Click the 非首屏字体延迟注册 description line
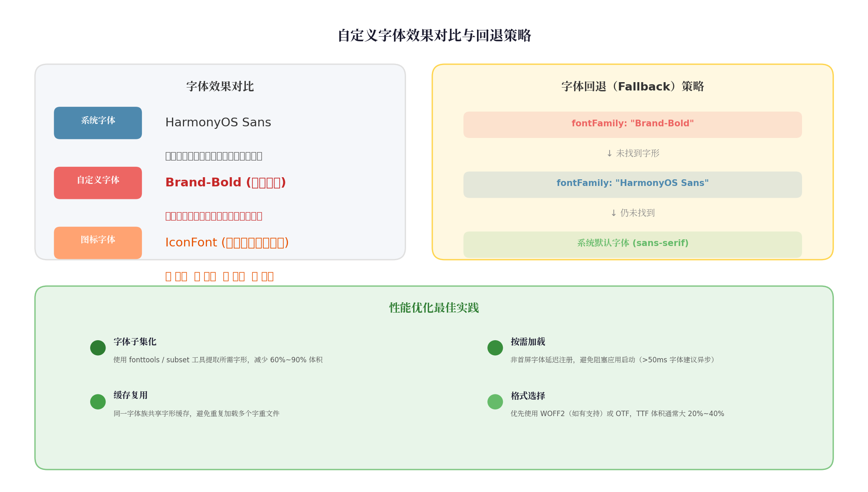This screenshot has height=492, width=868. click(613, 360)
